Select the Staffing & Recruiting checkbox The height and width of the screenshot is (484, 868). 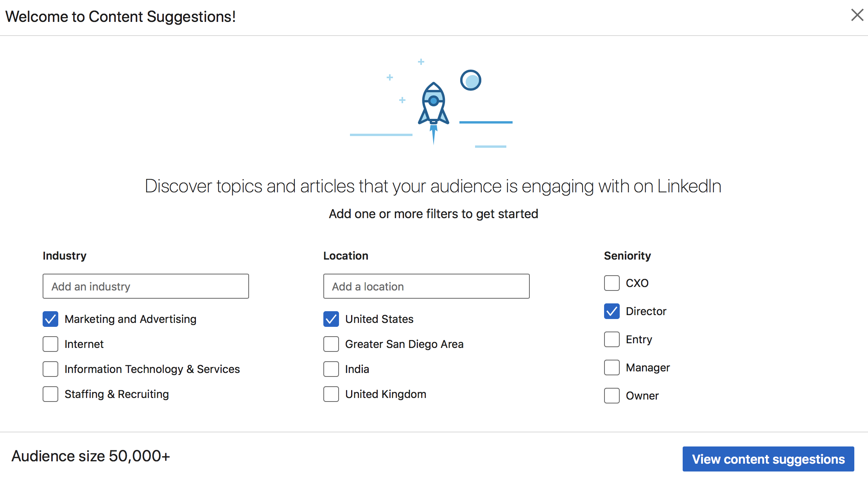tap(50, 394)
